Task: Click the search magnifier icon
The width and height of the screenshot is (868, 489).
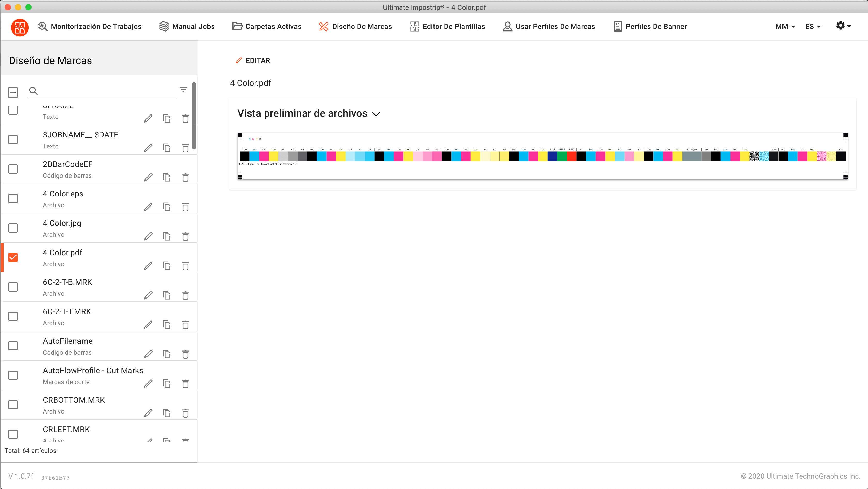Action: (33, 91)
